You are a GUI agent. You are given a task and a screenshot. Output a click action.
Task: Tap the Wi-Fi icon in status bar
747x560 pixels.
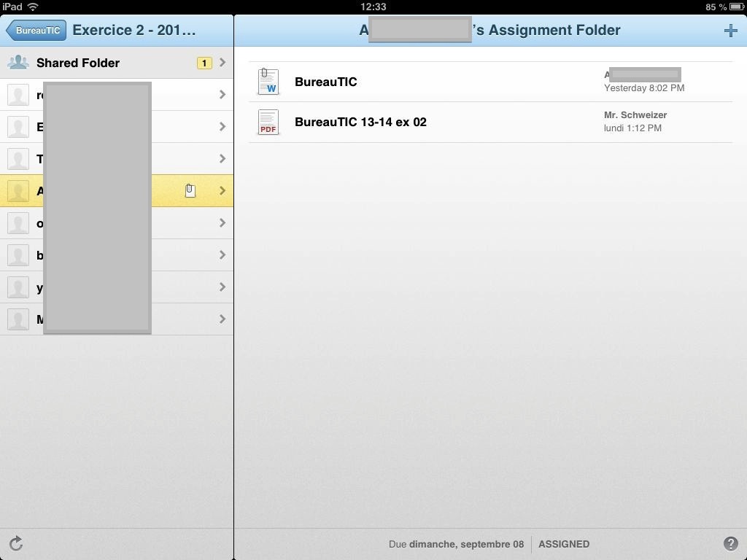click(33, 7)
